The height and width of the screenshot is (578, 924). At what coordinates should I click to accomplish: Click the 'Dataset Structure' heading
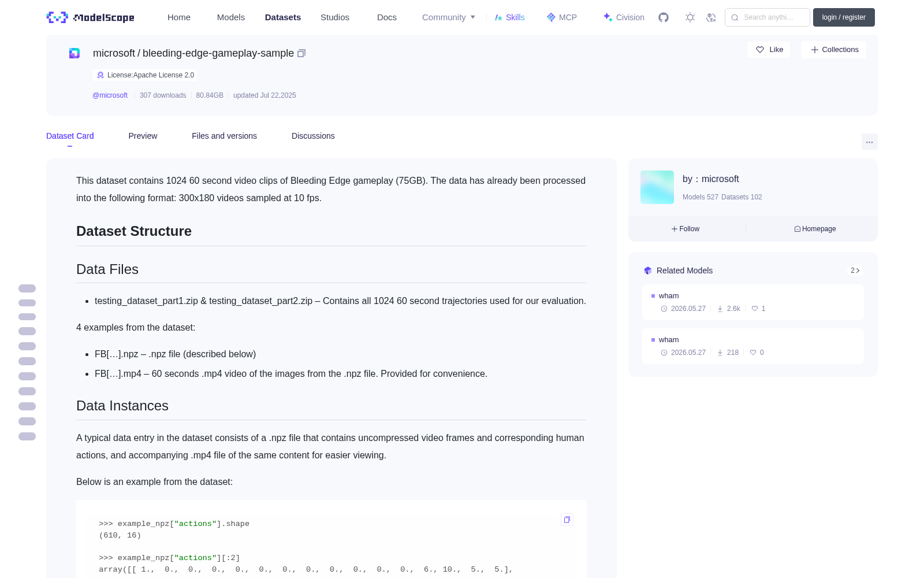(x=134, y=231)
